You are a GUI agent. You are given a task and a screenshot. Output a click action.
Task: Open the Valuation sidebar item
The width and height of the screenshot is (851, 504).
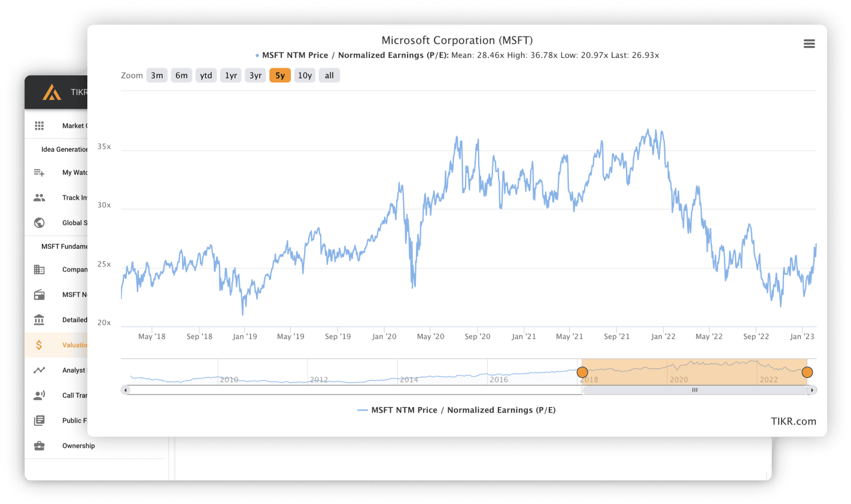point(56,345)
